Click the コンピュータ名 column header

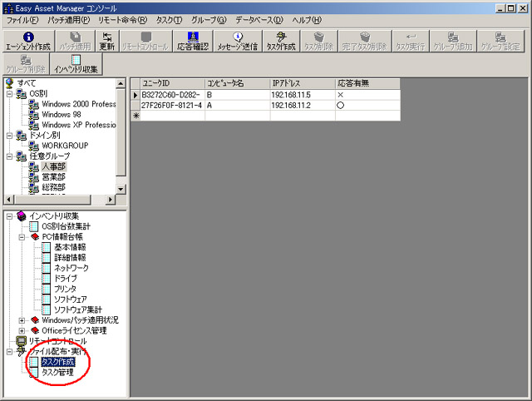coord(238,83)
